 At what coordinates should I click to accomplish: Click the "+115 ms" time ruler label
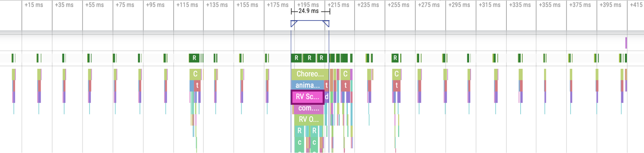point(187,5)
